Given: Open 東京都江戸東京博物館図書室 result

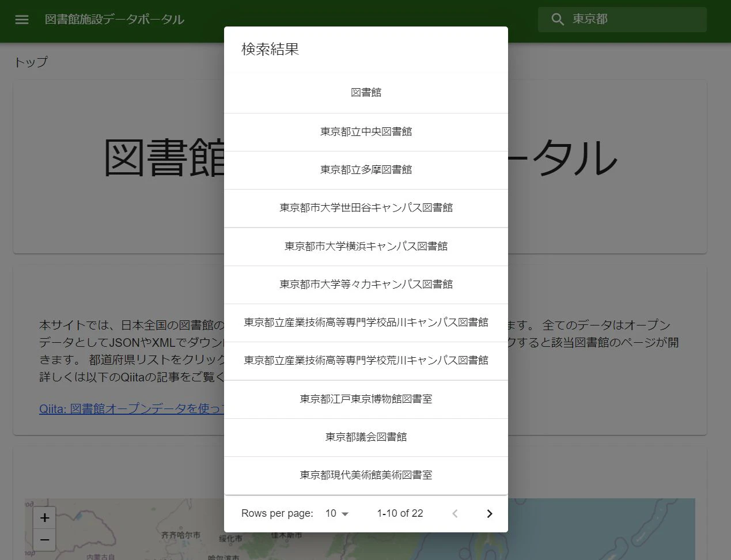Looking at the screenshot, I should pyautogui.click(x=366, y=399).
